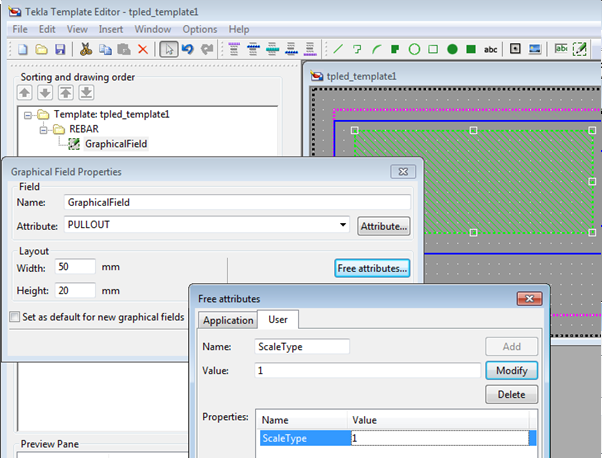Collapse the REBAR folder node
This screenshot has width=602, height=458.
point(44,129)
